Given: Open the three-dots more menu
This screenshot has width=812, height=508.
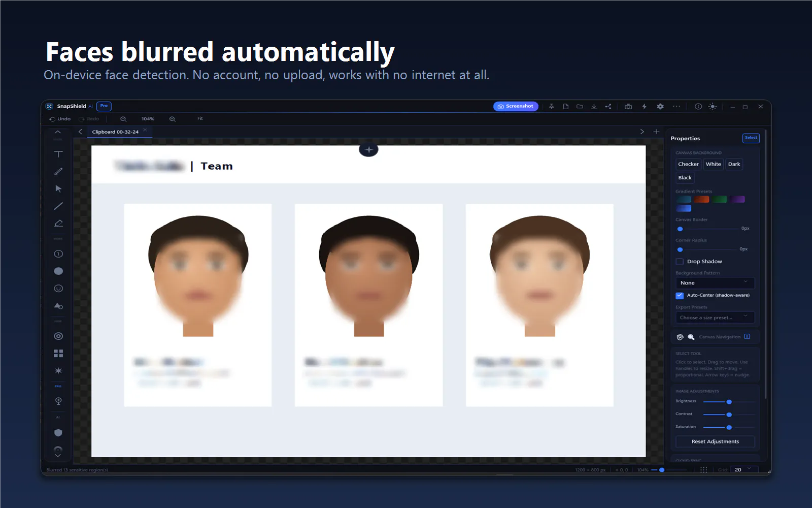Looking at the screenshot, I should point(676,106).
